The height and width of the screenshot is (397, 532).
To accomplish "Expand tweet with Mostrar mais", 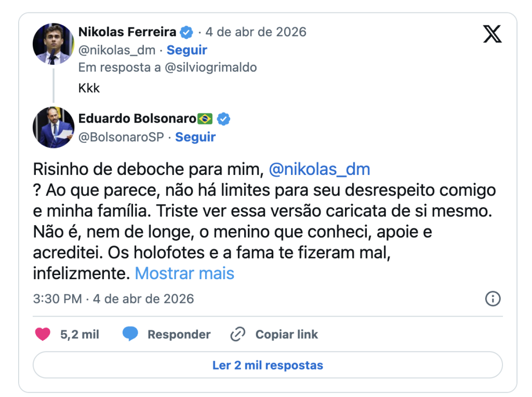I will pos(184,273).
